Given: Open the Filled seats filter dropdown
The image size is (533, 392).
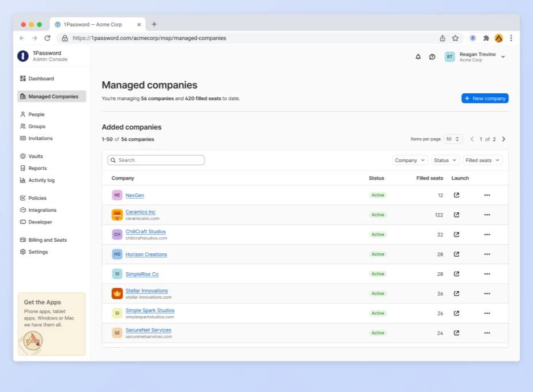Looking at the screenshot, I should coord(483,161).
